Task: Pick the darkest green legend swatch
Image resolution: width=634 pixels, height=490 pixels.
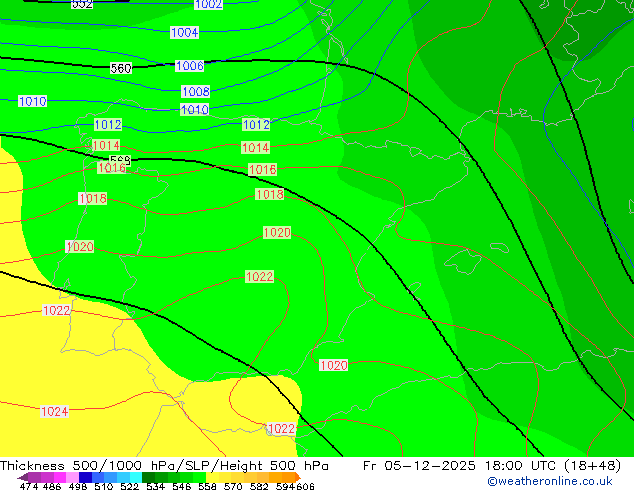Action: click(x=148, y=477)
